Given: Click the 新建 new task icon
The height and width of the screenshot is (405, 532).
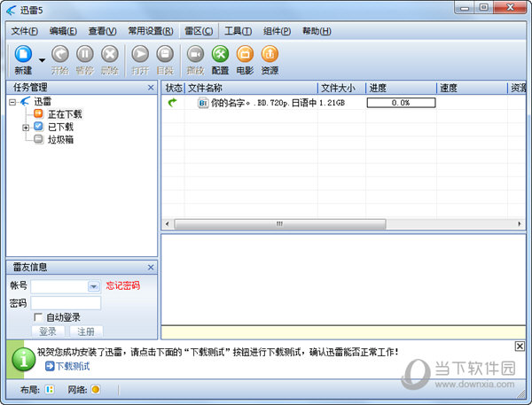Looking at the screenshot, I should (23, 54).
